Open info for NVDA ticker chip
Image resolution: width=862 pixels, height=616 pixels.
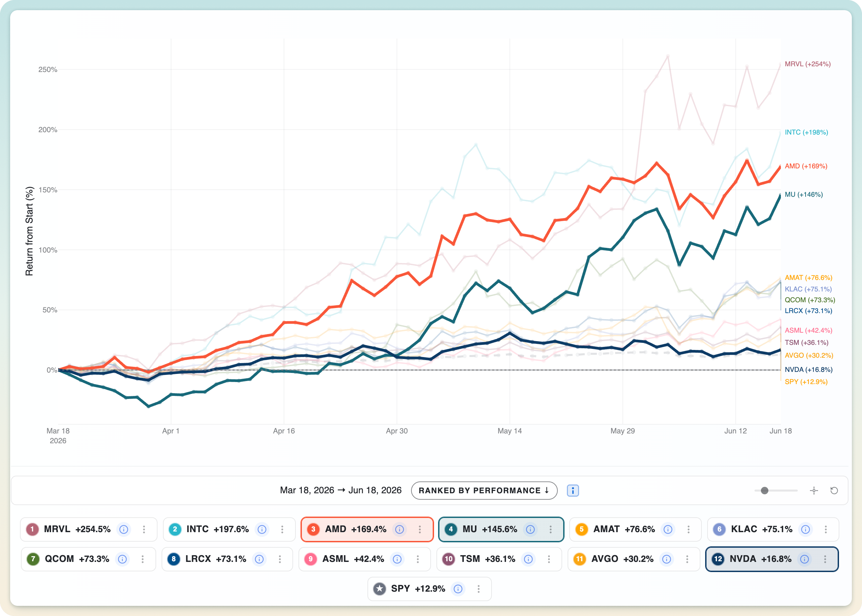(x=804, y=559)
